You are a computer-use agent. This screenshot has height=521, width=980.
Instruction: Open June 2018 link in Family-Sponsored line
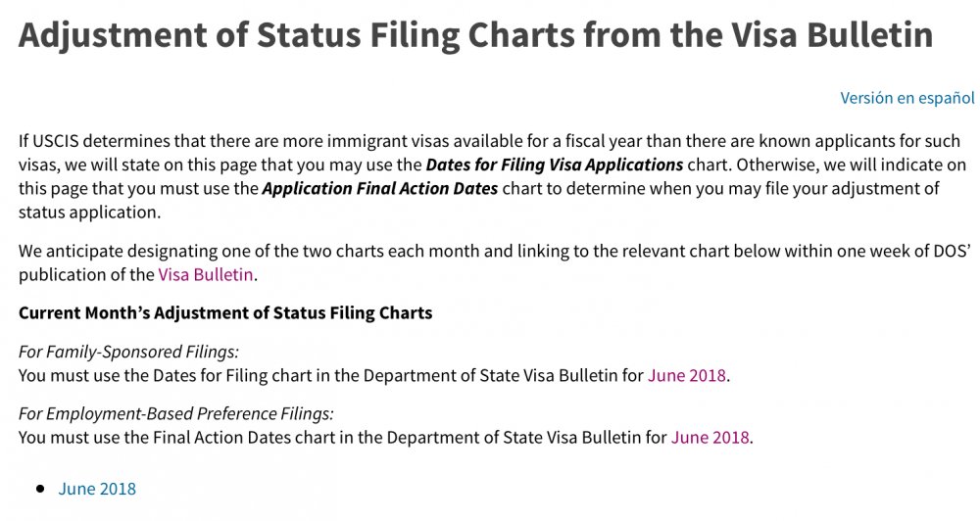click(x=687, y=375)
